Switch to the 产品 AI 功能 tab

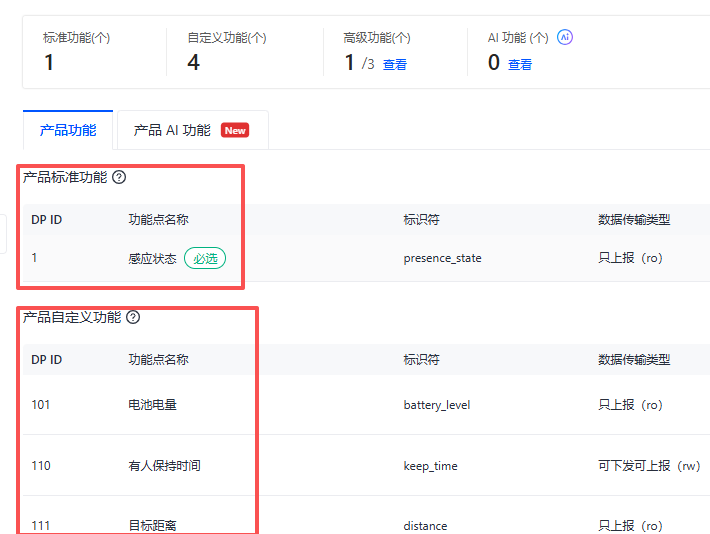coord(172,130)
